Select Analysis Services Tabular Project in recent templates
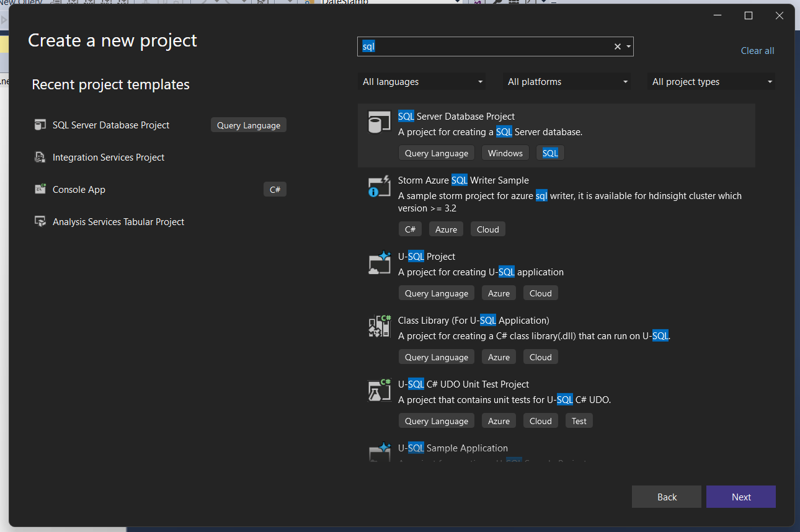This screenshot has height=532, width=800. point(118,222)
